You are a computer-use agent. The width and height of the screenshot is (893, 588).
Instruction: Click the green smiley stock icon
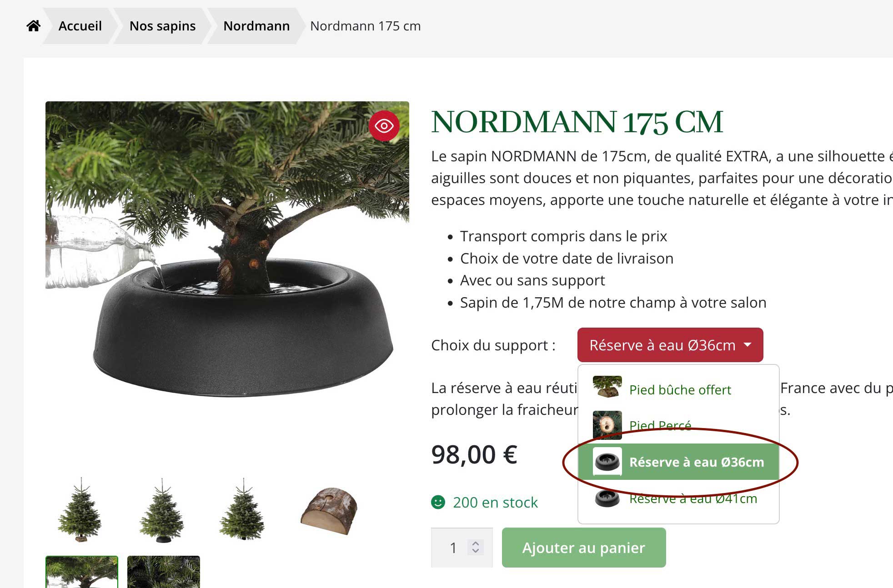[x=438, y=502]
